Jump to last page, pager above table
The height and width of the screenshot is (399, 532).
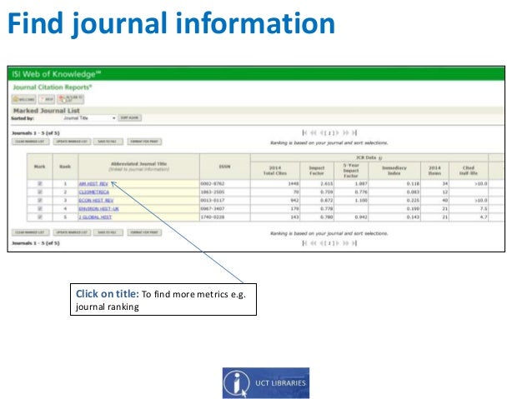point(354,132)
